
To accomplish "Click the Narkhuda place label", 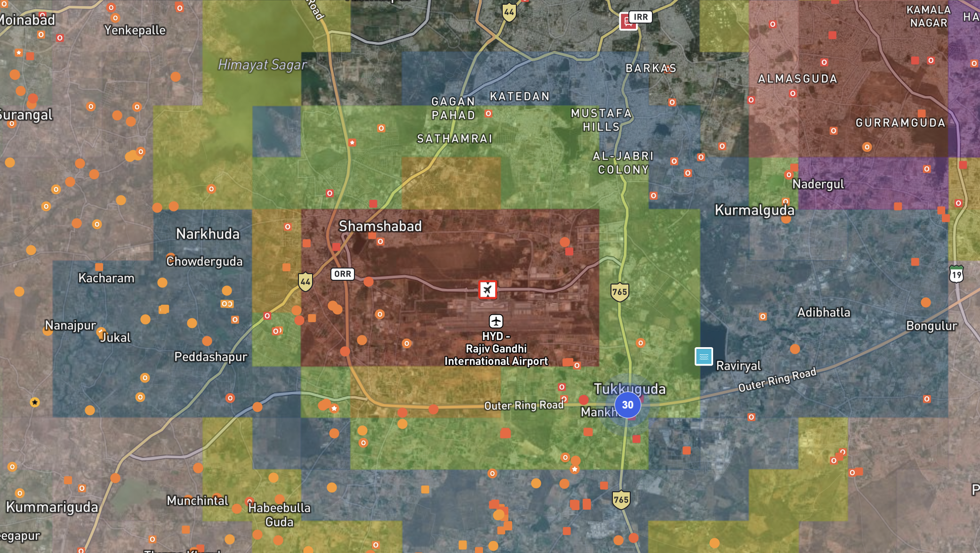I will 208,234.
